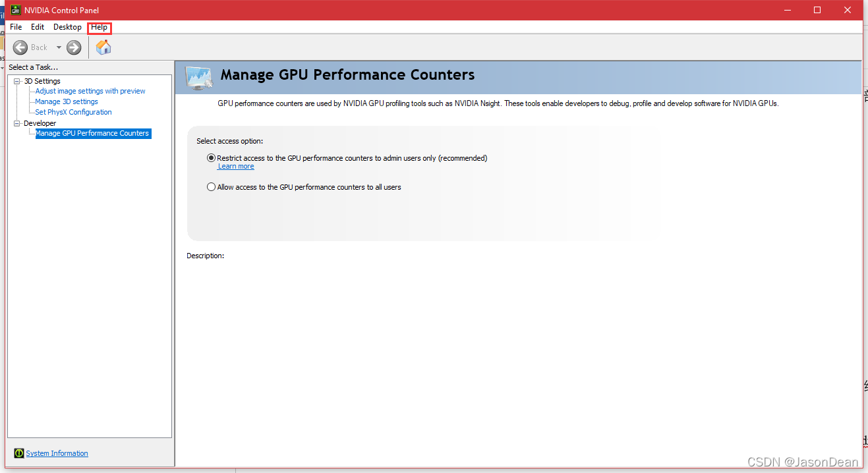
Task: Click the NVIDIA Control Panel title icon
Action: (14, 10)
